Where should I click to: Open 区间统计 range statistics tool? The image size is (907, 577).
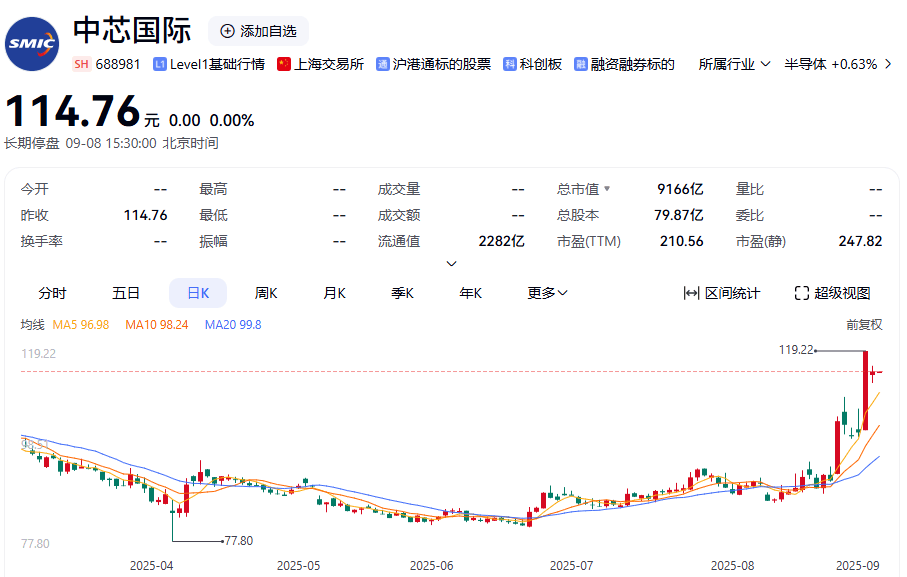[x=721, y=293]
